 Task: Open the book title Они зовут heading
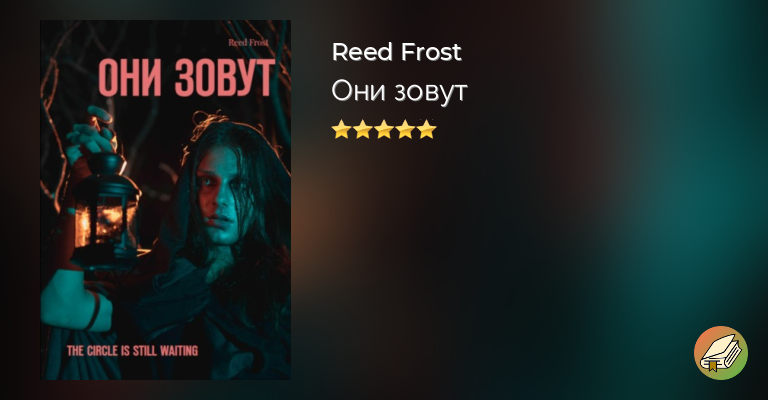(400, 91)
